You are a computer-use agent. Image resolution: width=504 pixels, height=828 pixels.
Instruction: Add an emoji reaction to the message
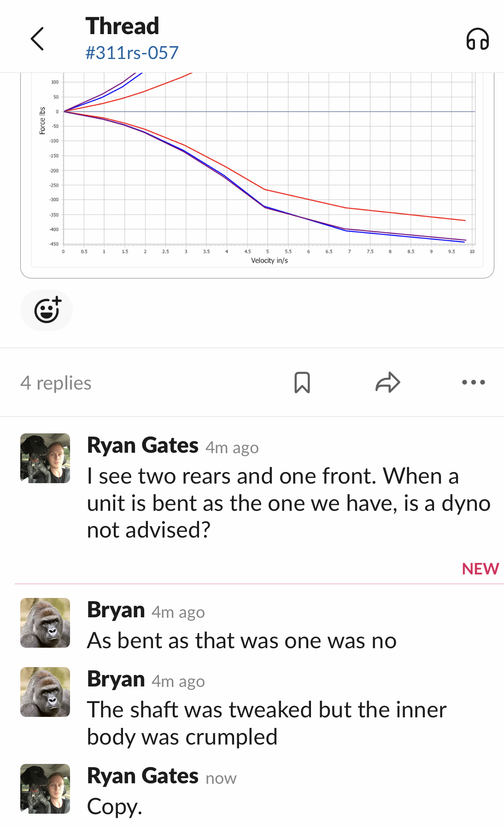click(x=47, y=310)
